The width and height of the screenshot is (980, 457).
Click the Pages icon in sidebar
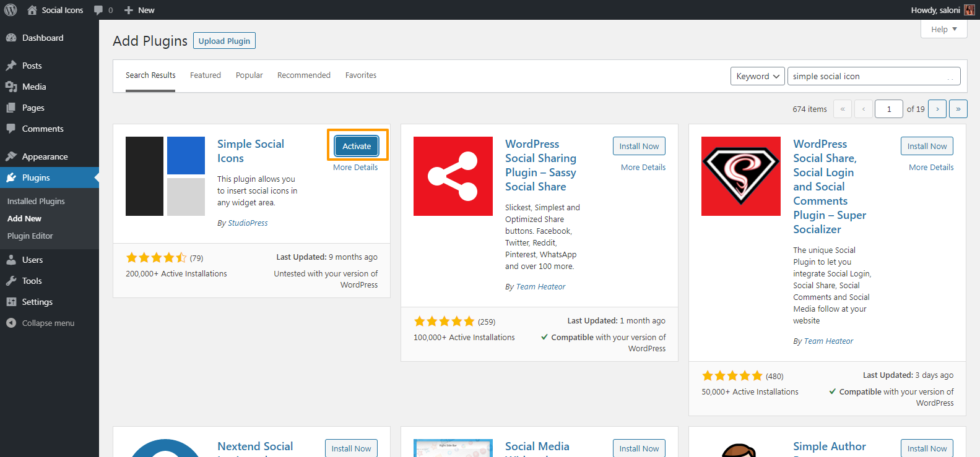11,108
